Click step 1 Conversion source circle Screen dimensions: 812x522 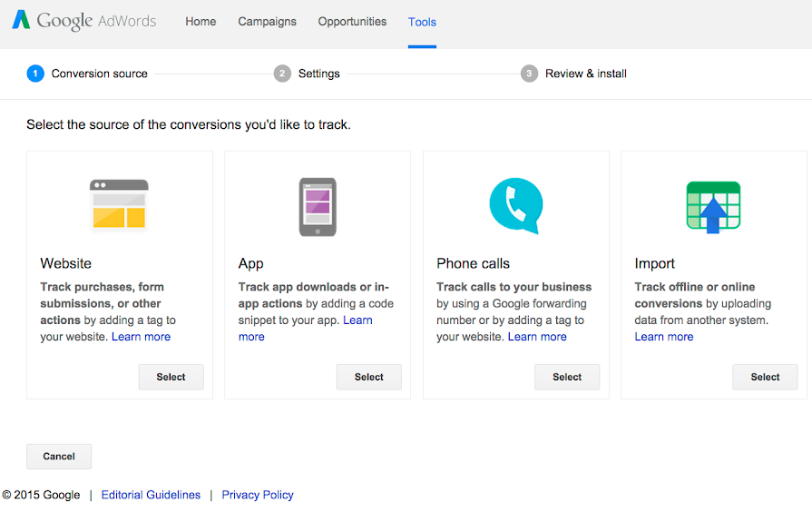click(x=35, y=74)
